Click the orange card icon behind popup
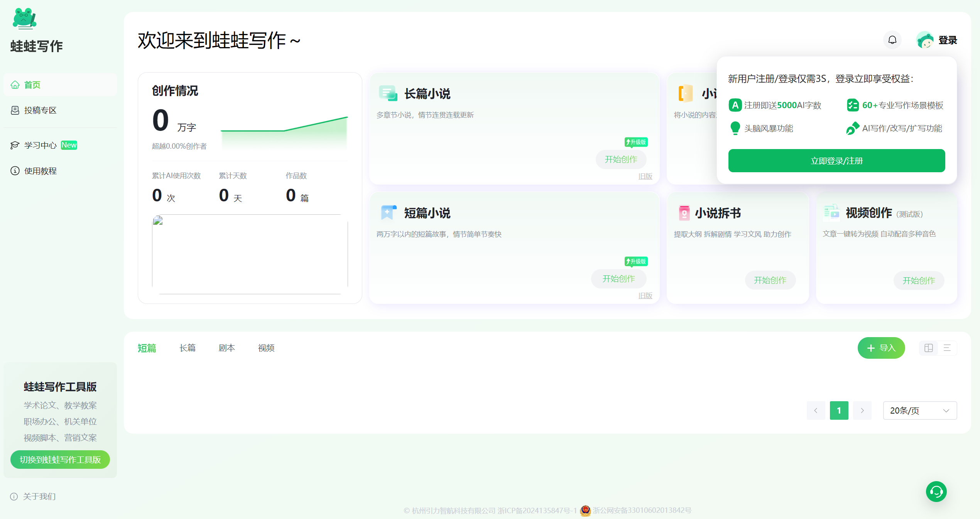 686,93
